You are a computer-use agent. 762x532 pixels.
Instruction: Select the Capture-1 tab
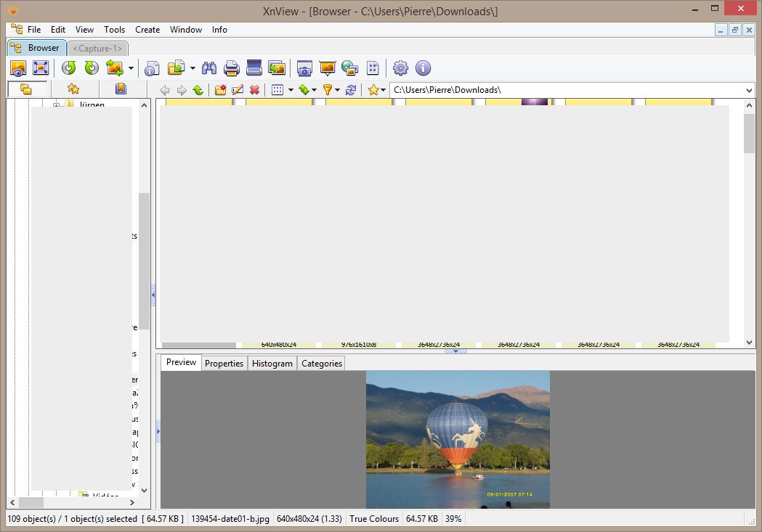pos(97,48)
